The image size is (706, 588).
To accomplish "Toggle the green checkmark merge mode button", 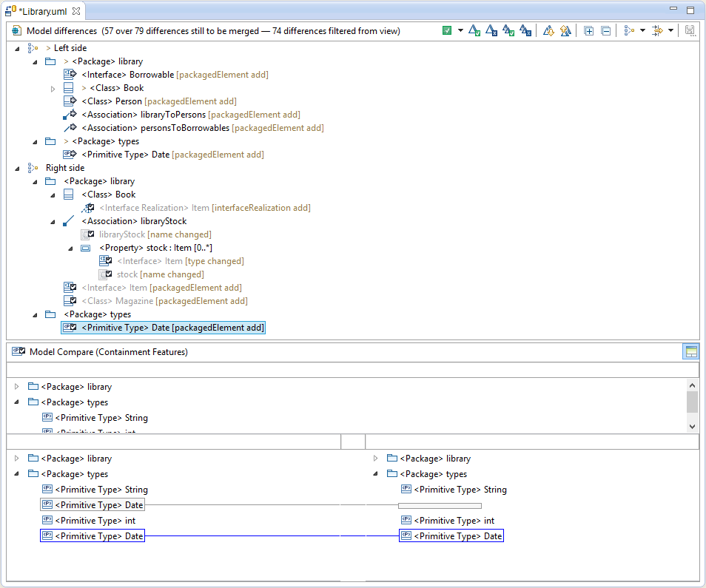I will 447,31.
